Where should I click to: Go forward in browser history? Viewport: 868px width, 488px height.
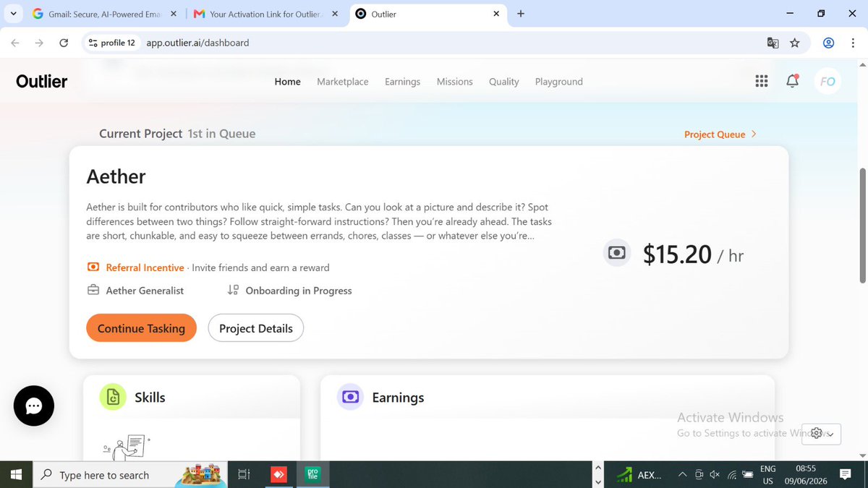pyautogui.click(x=40, y=43)
